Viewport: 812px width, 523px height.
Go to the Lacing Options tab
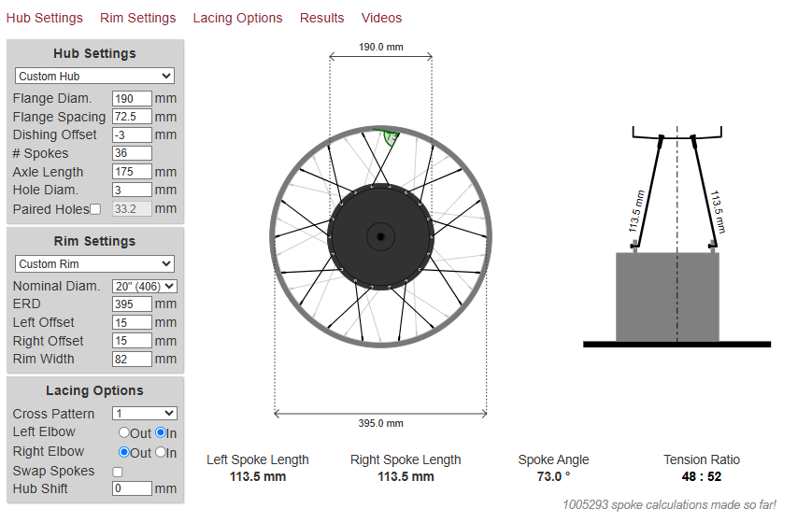click(x=237, y=18)
